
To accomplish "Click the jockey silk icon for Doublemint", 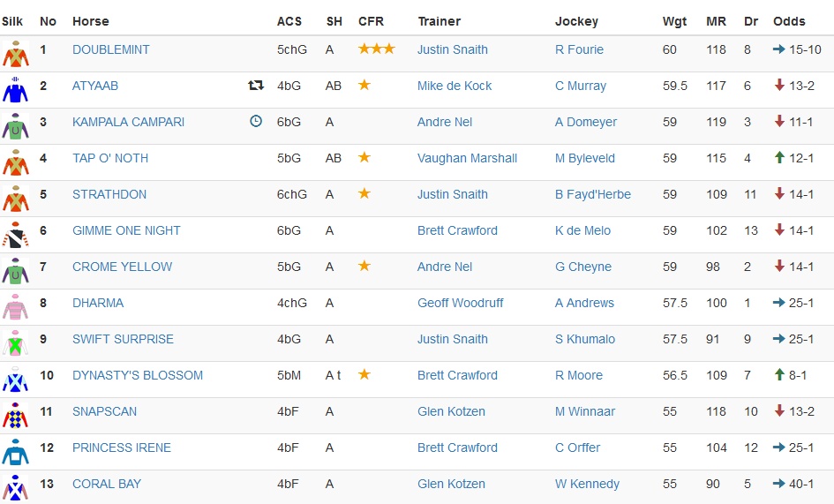I will (15, 54).
